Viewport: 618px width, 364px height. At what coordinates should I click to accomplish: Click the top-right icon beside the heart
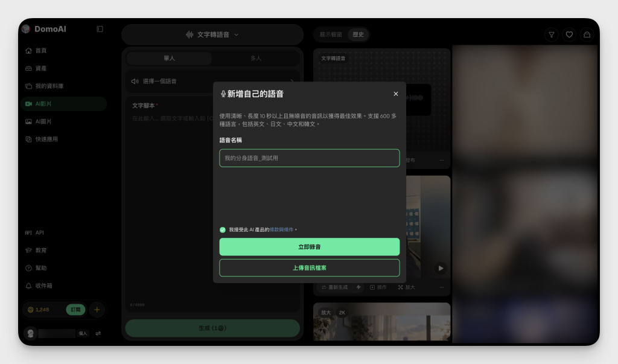587,34
